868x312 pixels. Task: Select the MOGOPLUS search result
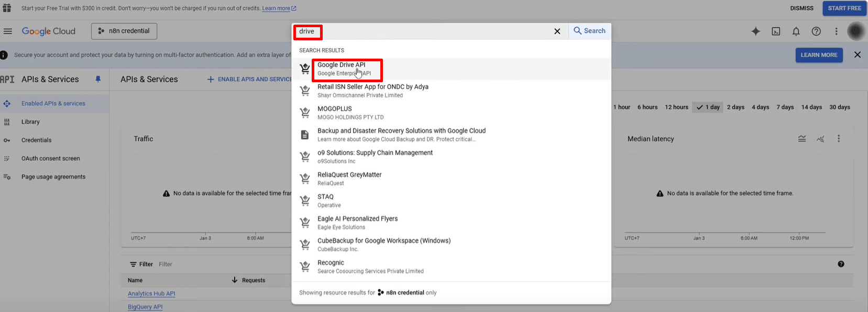click(x=451, y=113)
